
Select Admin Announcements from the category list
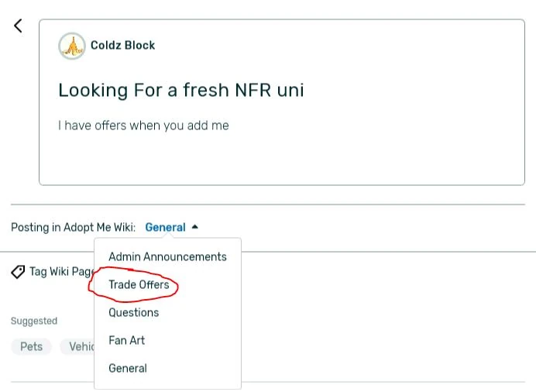click(167, 256)
